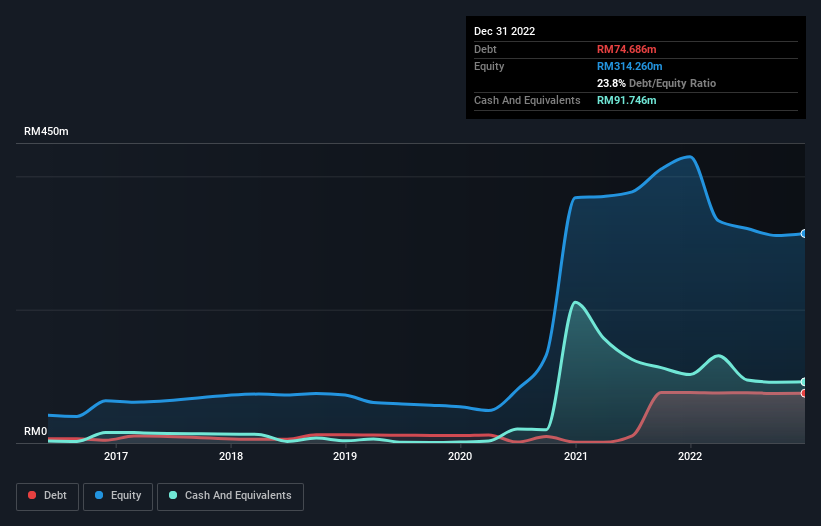Click the Equity label in the tooltip
This screenshot has width=821, height=526.
coord(489,66)
